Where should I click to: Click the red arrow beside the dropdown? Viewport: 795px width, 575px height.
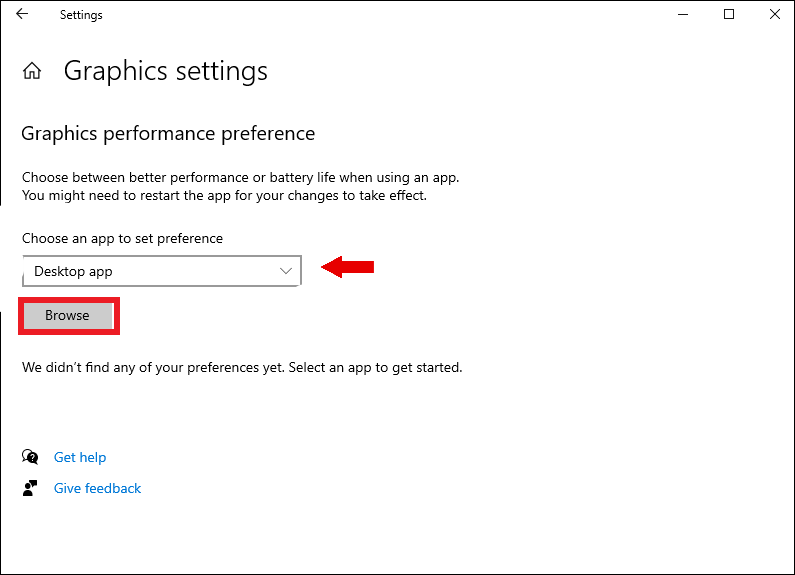[x=347, y=267]
